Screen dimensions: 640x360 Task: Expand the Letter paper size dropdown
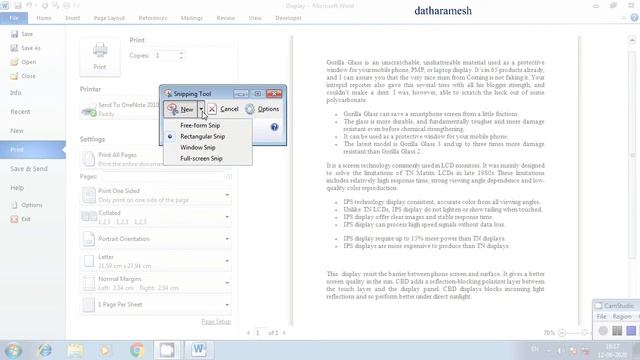pos(227,261)
